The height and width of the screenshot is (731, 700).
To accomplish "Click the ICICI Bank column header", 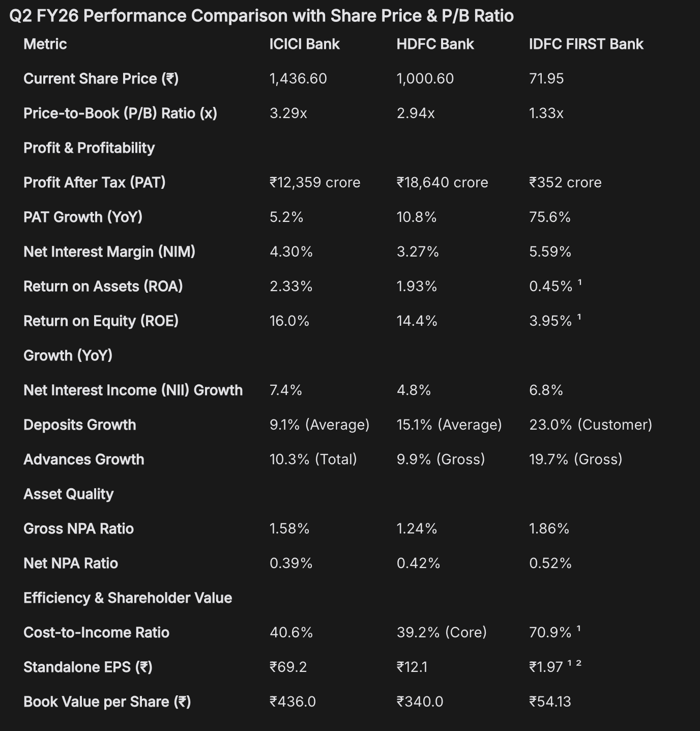I will pyautogui.click(x=304, y=44).
